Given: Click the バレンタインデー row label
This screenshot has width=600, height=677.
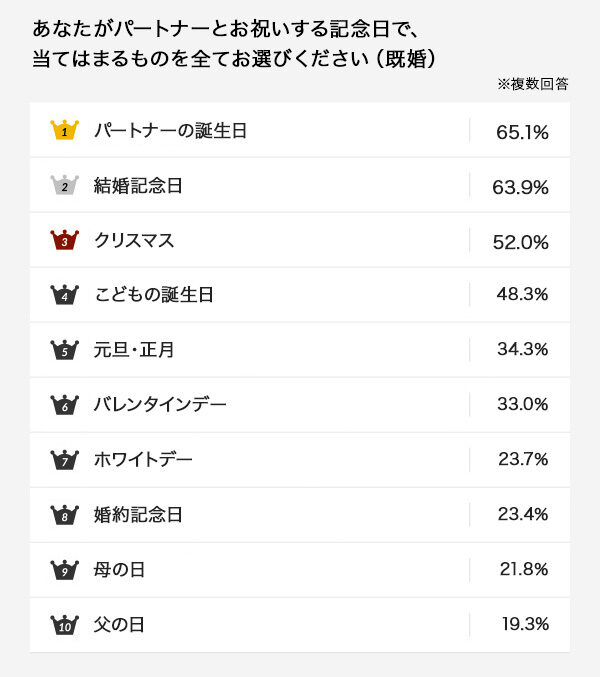Looking at the screenshot, I should tap(160, 406).
